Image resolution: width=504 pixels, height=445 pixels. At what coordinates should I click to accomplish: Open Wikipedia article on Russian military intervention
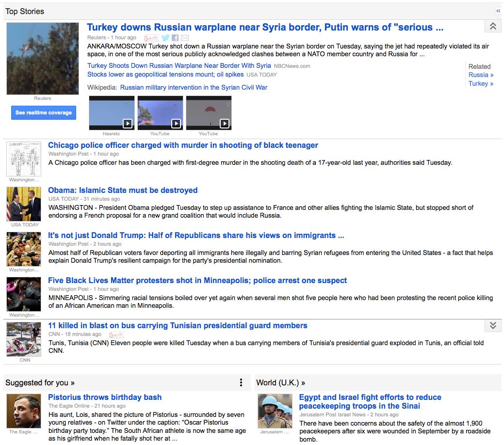(194, 87)
